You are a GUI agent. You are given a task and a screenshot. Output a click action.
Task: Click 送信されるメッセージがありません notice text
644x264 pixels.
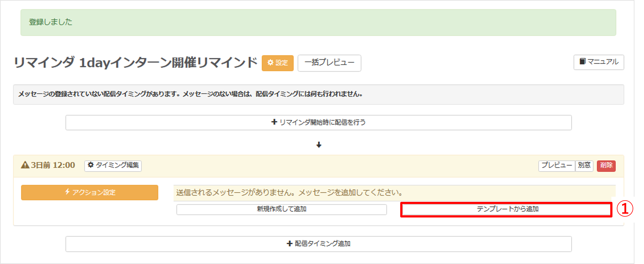(289, 193)
